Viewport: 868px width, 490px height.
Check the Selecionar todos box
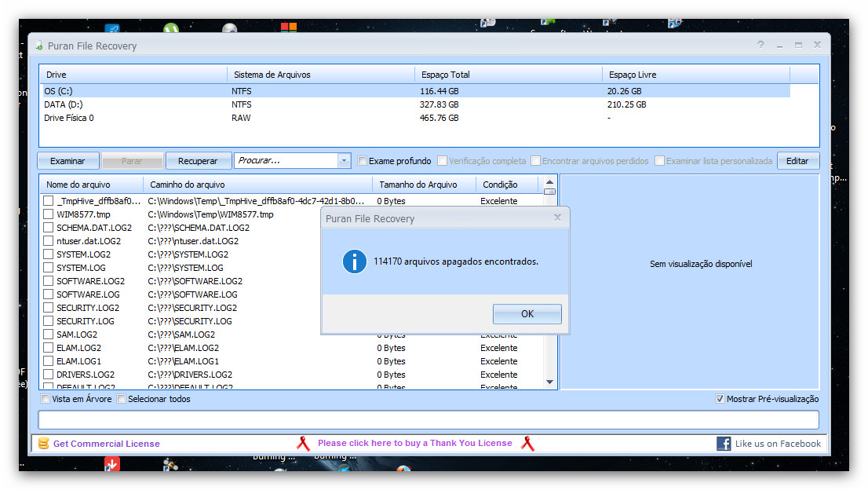coord(122,399)
